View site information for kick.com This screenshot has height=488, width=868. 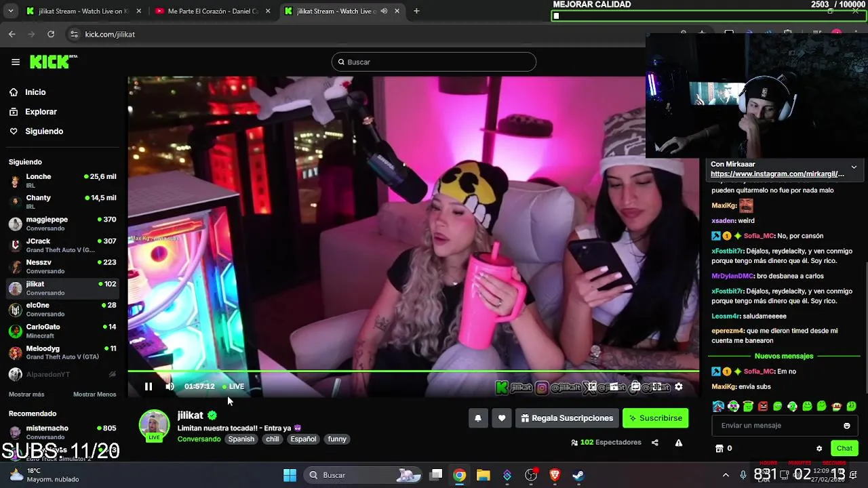point(73,34)
